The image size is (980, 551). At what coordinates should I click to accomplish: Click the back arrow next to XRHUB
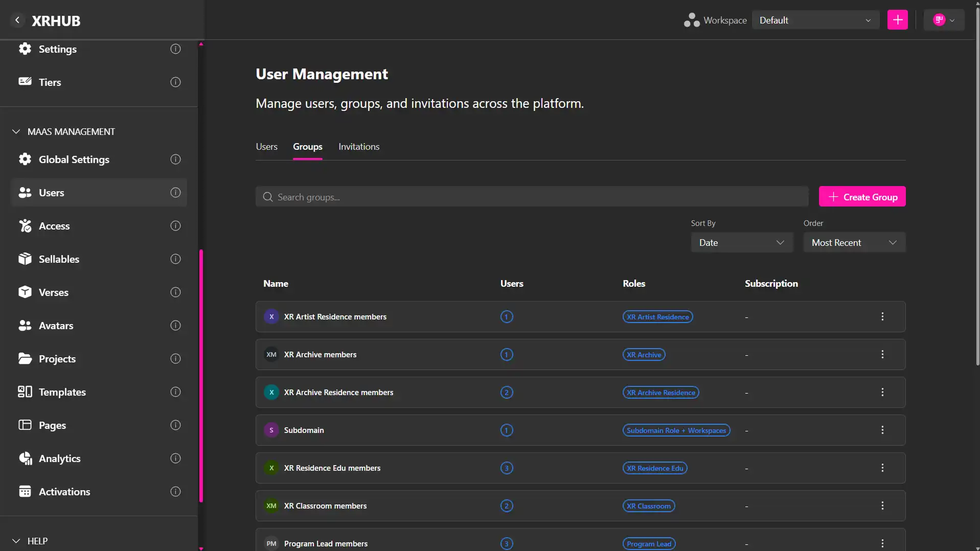click(17, 20)
